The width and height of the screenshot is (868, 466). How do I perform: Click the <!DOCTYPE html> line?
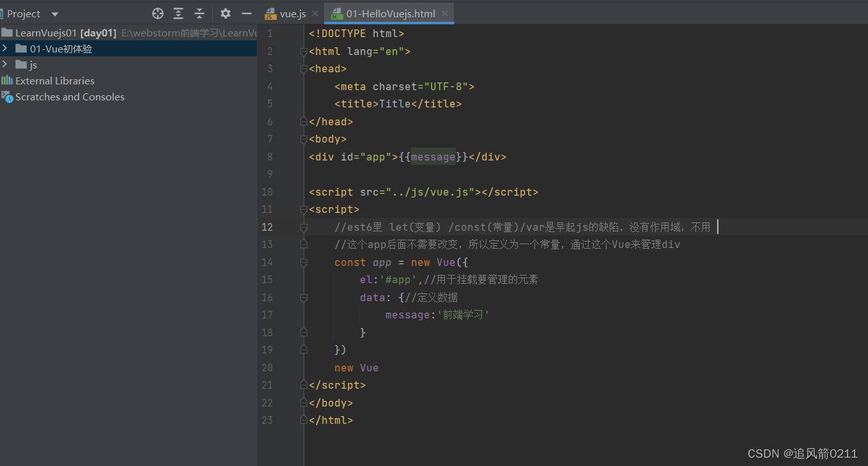(357, 33)
